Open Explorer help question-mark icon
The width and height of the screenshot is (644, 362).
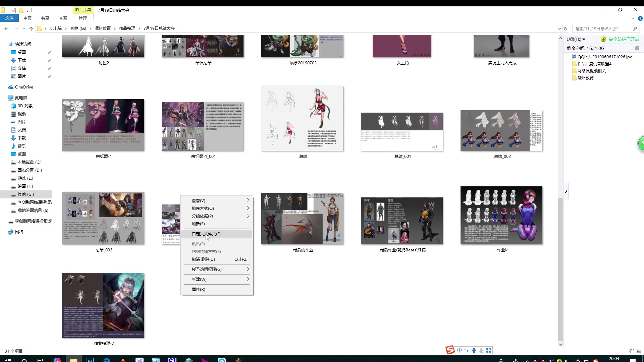click(x=640, y=18)
